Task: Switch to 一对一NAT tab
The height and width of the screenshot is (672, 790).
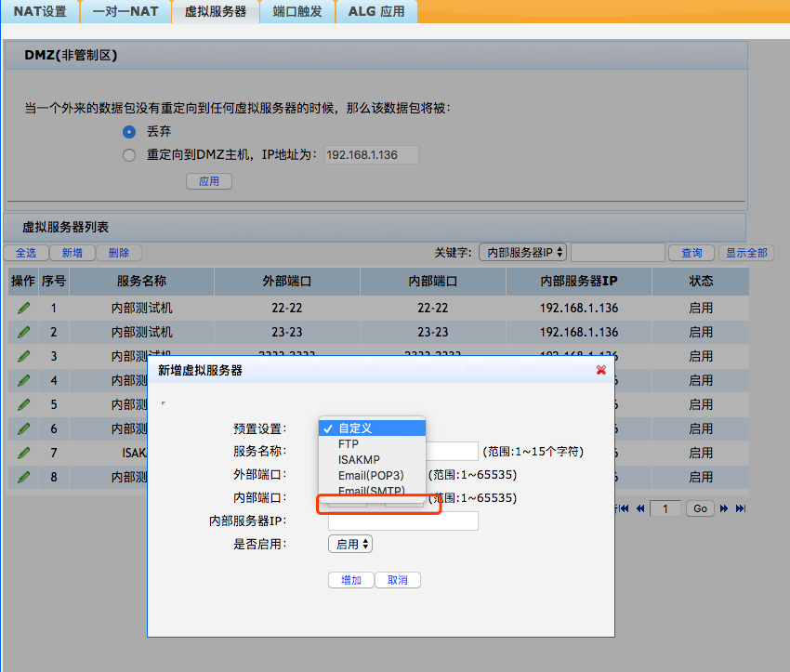Action: click(x=125, y=11)
